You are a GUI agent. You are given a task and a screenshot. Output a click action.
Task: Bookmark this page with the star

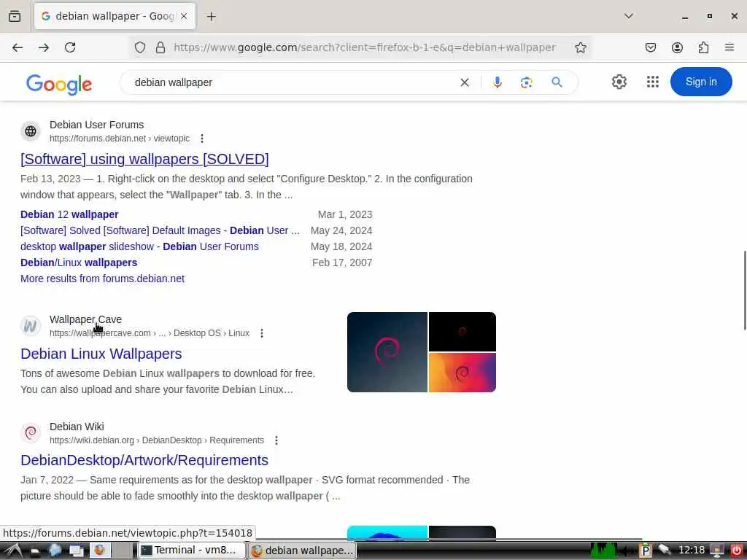580,47
